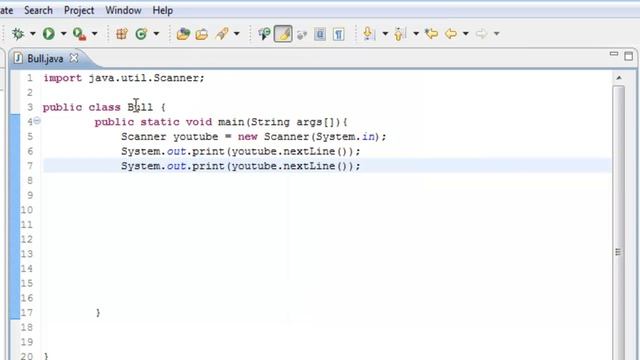The width and height of the screenshot is (640, 360).
Task: Click the 'public static void main' line
Action: 221,122
